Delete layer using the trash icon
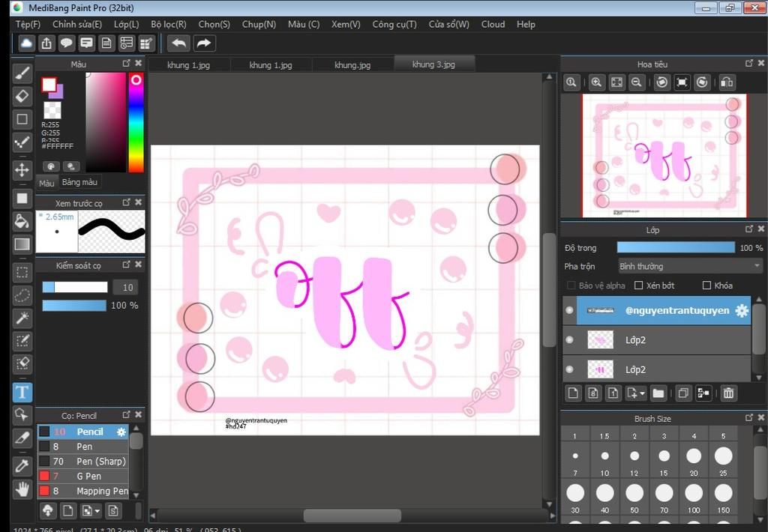 pyautogui.click(x=728, y=393)
